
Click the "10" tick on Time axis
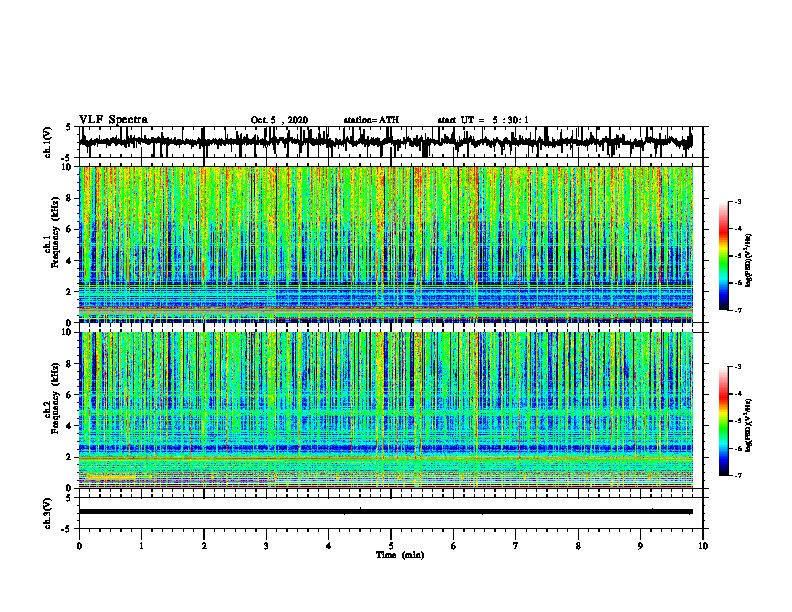pyautogui.click(x=703, y=546)
